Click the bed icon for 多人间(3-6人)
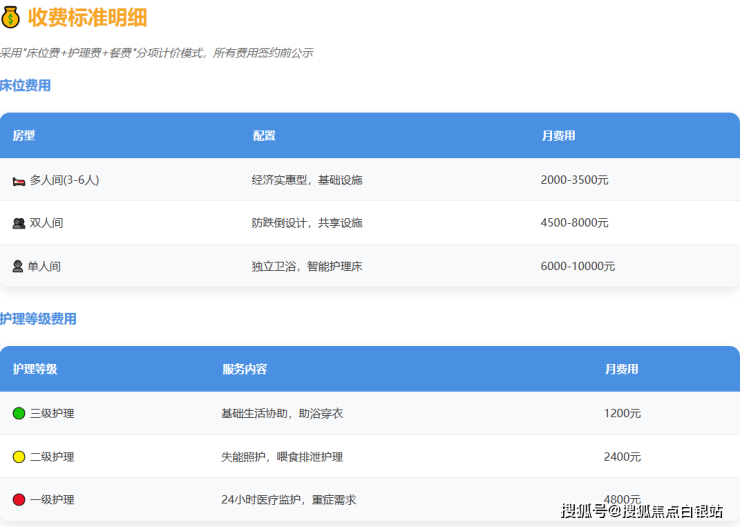Screen dimensions: 740x527 pos(19,180)
